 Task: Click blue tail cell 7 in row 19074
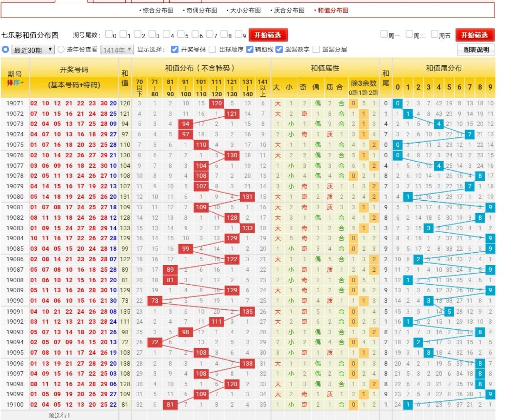(470, 134)
